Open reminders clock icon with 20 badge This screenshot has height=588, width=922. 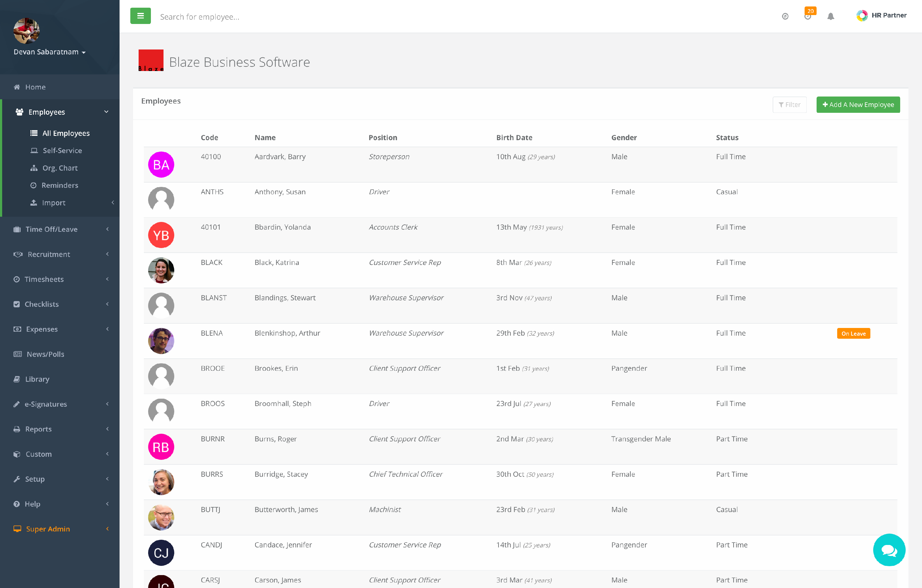tap(808, 16)
